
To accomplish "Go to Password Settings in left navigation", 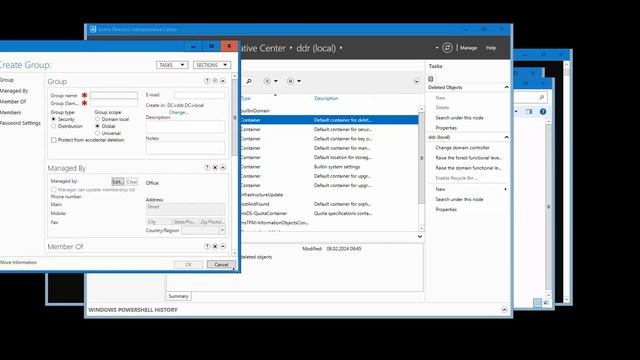I will [20, 123].
